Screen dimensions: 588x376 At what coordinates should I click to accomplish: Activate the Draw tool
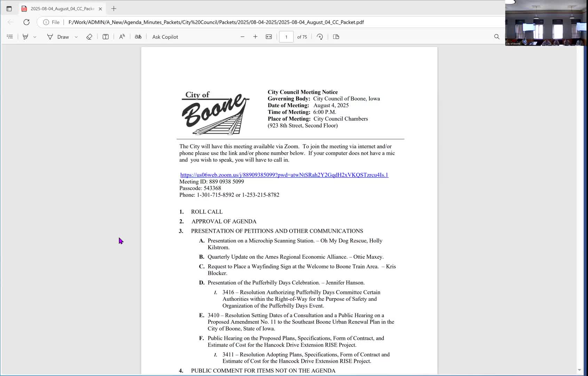coord(58,37)
